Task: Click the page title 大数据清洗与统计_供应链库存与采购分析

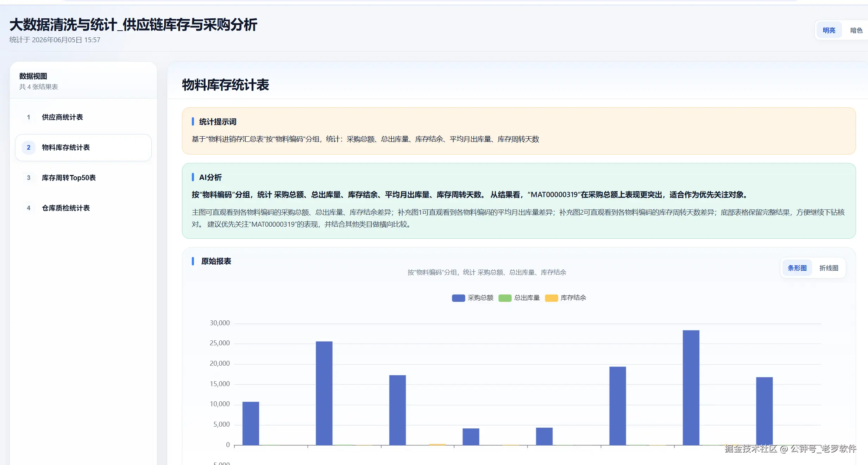Action: click(x=133, y=25)
